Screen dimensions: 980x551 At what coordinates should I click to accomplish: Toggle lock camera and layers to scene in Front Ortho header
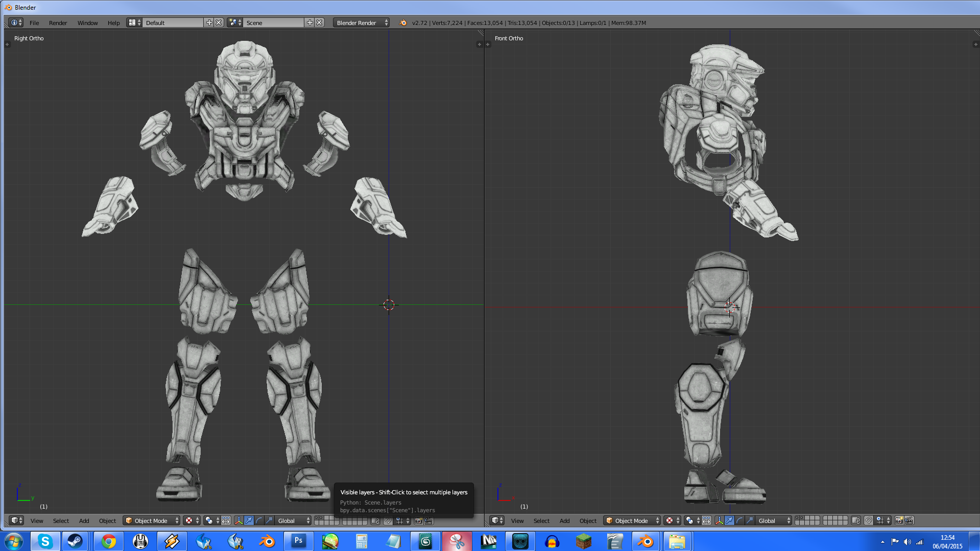pos(856,521)
